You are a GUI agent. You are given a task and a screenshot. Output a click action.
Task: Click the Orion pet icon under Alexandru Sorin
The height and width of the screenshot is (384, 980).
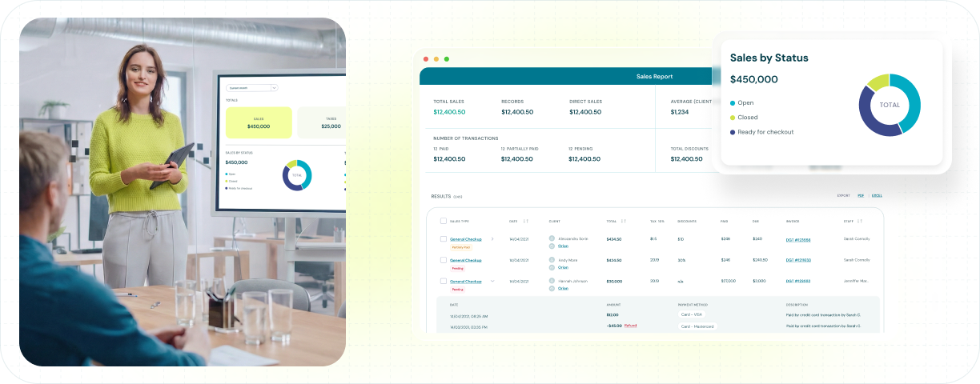tap(552, 246)
